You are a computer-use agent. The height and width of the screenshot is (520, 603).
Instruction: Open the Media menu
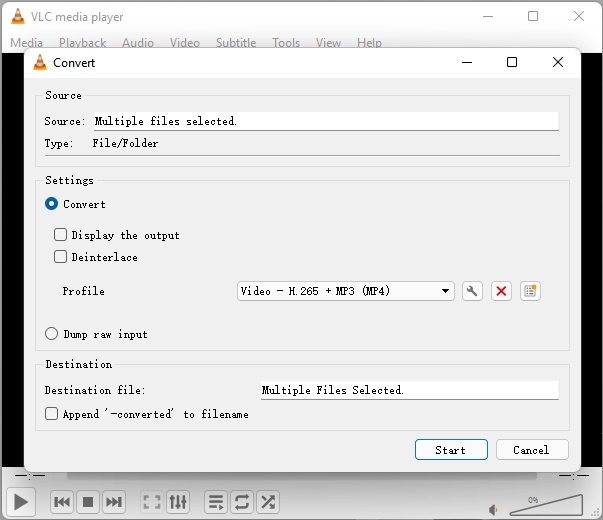(x=27, y=43)
